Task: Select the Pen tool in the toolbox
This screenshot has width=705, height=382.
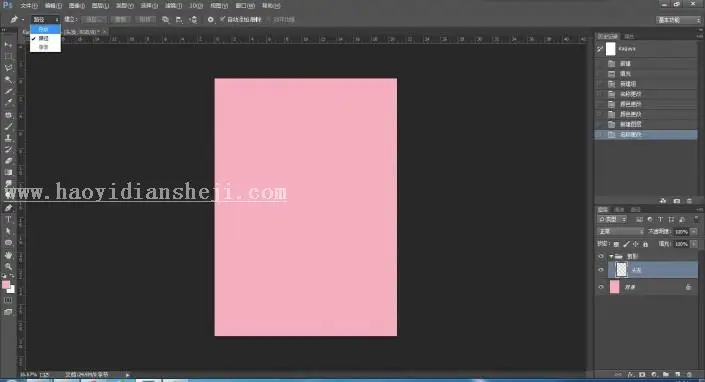Action: (8, 208)
